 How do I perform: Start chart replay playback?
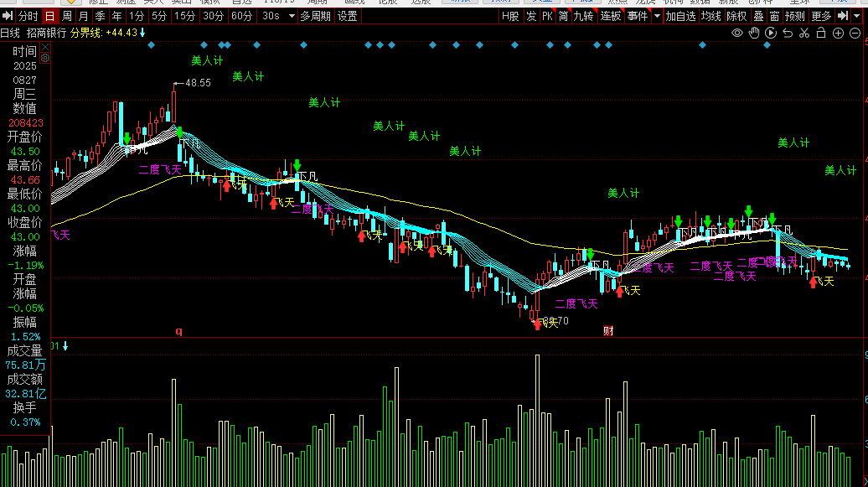[x=771, y=34]
